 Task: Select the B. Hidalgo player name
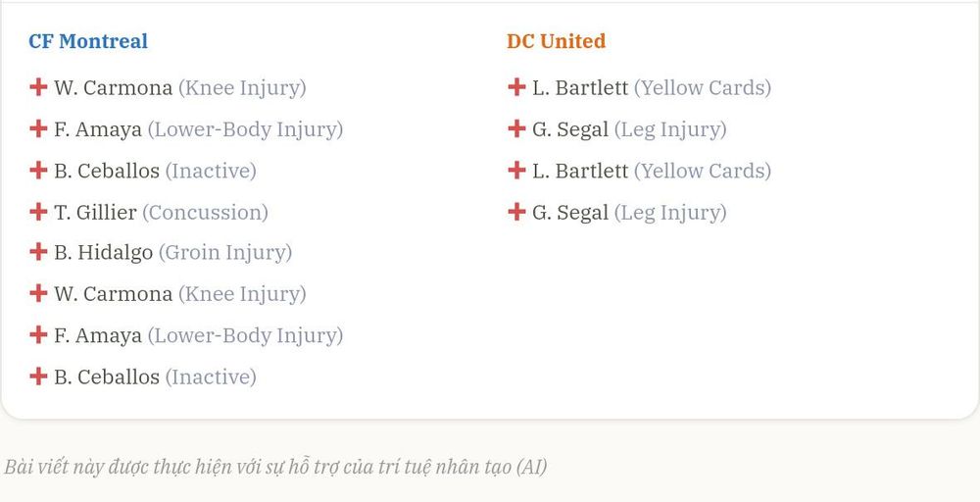(103, 253)
